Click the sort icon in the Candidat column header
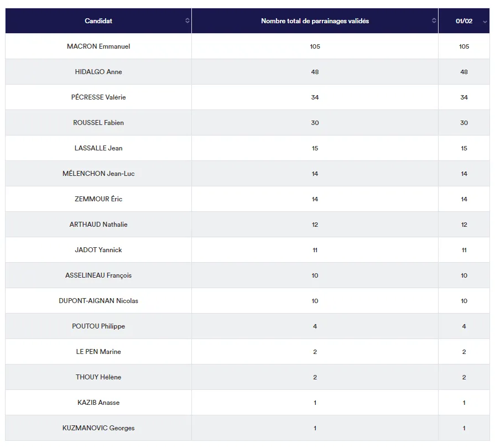Screen dimensions: 495x448 [187, 21]
